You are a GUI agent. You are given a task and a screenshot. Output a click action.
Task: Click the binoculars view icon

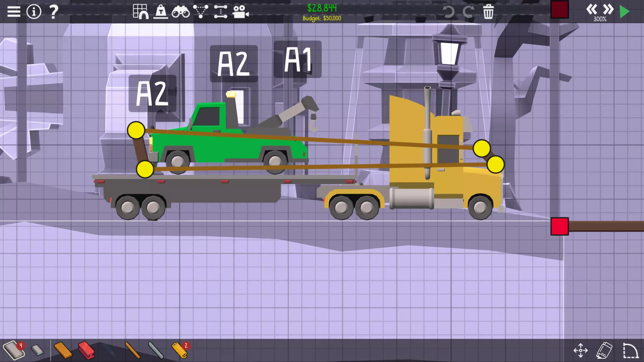pos(180,12)
